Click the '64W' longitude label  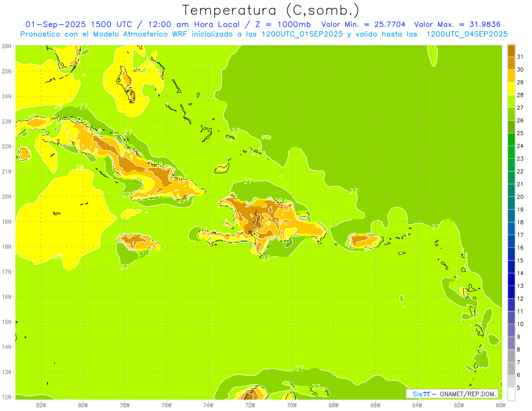click(417, 405)
